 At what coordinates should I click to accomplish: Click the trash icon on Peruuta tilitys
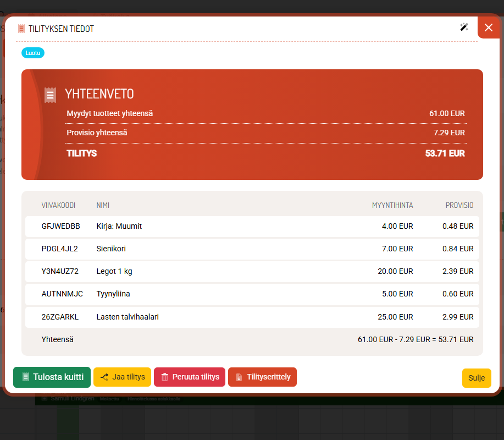click(164, 377)
